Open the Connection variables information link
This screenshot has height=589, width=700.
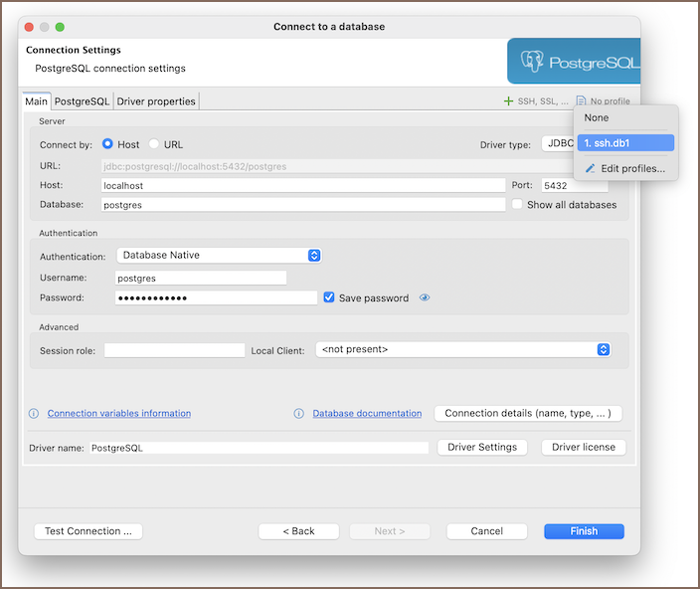[119, 414]
